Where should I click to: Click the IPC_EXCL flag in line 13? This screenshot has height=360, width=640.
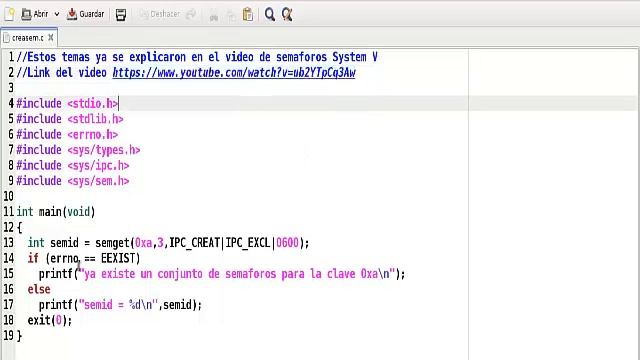coord(248,243)
